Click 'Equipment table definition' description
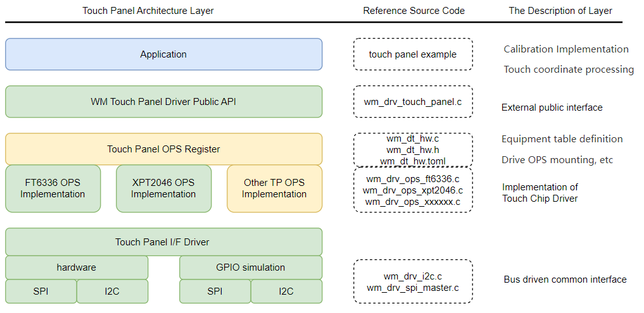Screen dimensions: 644x313 point(562,139)
